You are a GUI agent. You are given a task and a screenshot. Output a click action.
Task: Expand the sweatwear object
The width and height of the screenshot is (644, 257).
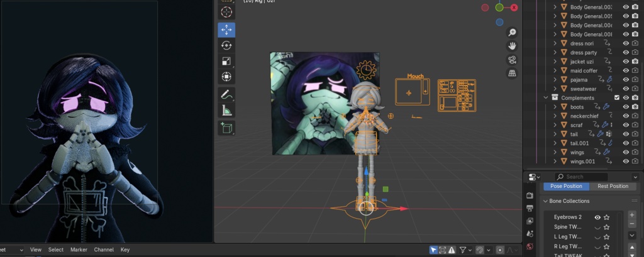pos(555,89)
